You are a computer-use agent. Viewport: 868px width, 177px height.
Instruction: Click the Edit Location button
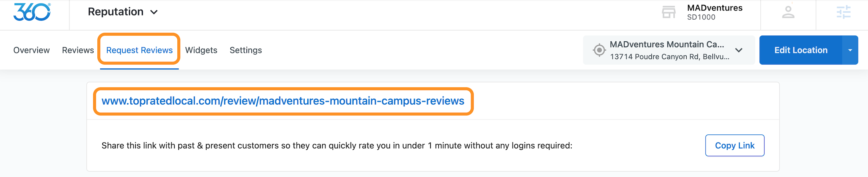(x=801, y=50)
